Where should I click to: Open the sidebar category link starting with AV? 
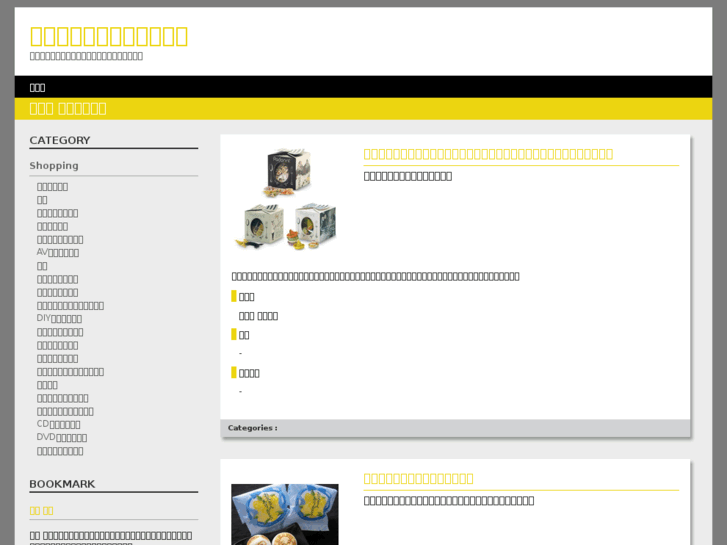[58, 252]
